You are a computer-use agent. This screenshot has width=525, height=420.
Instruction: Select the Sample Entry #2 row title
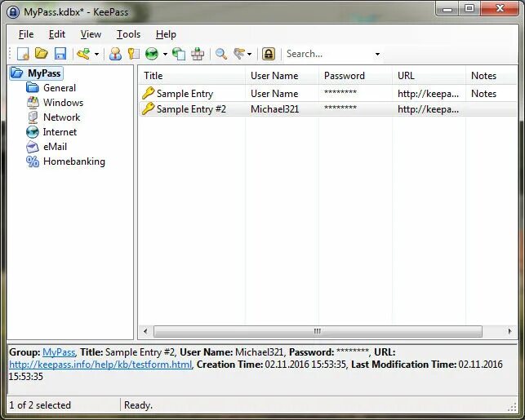pos(191,109)
